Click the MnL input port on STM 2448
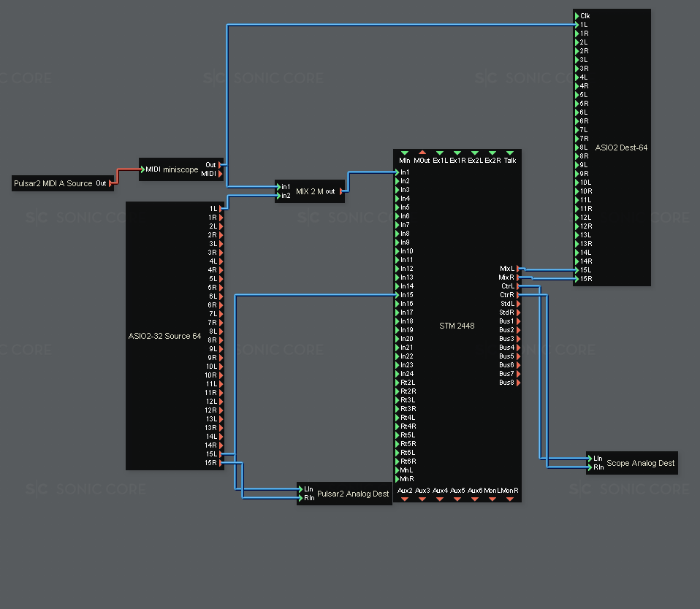Image resolution: width=700 pixels, height=609 pixels. tap(397, 470)
